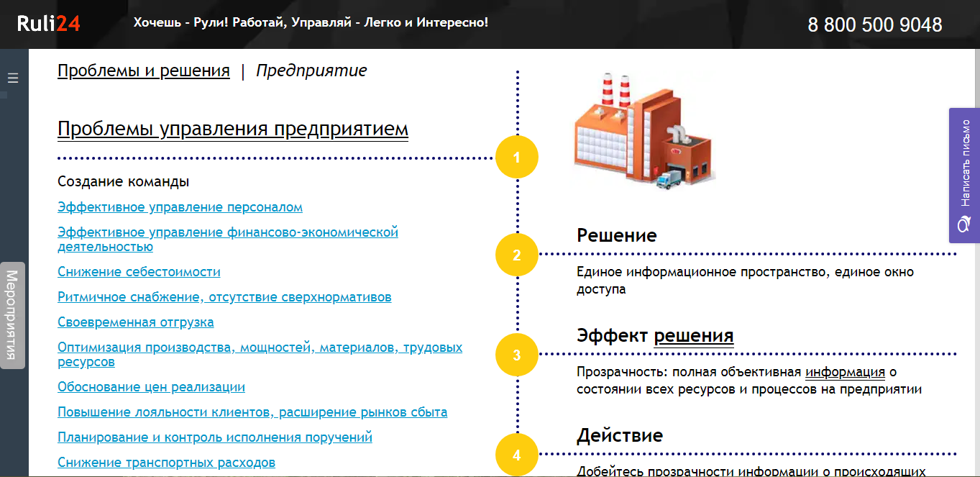Viewport: 980px width, 477px height.
Task: Open the hamburger menu in the sidebar
Action: tap(12, 79)
